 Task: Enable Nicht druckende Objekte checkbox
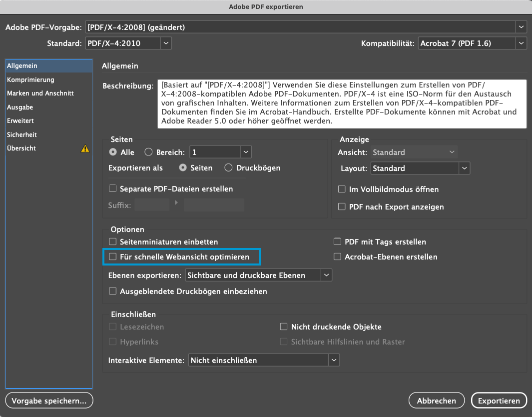click(284, 326)
